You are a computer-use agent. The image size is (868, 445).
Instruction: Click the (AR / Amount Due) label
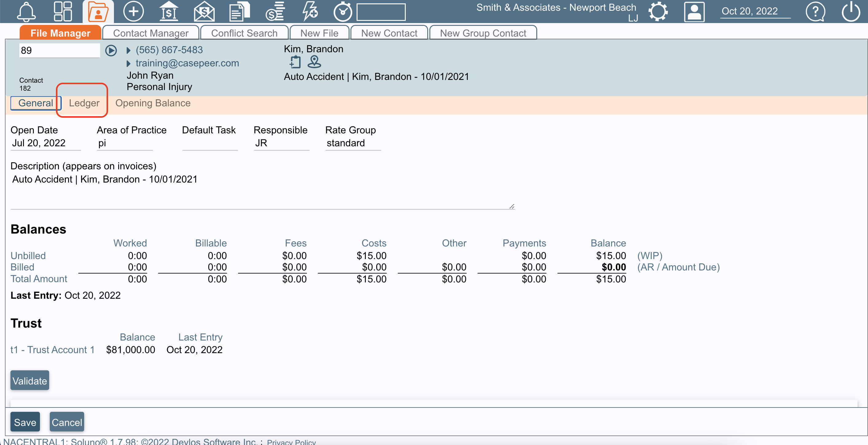point(678,267)
